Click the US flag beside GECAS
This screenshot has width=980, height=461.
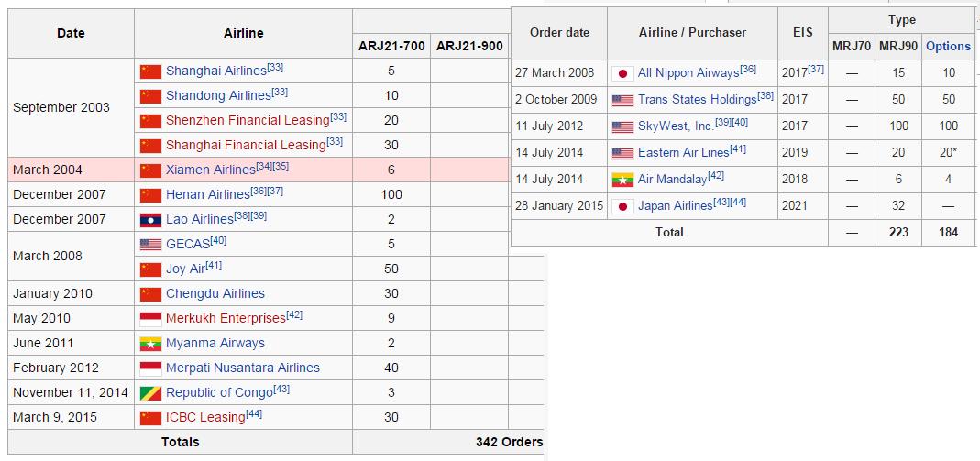coord(150,244)
